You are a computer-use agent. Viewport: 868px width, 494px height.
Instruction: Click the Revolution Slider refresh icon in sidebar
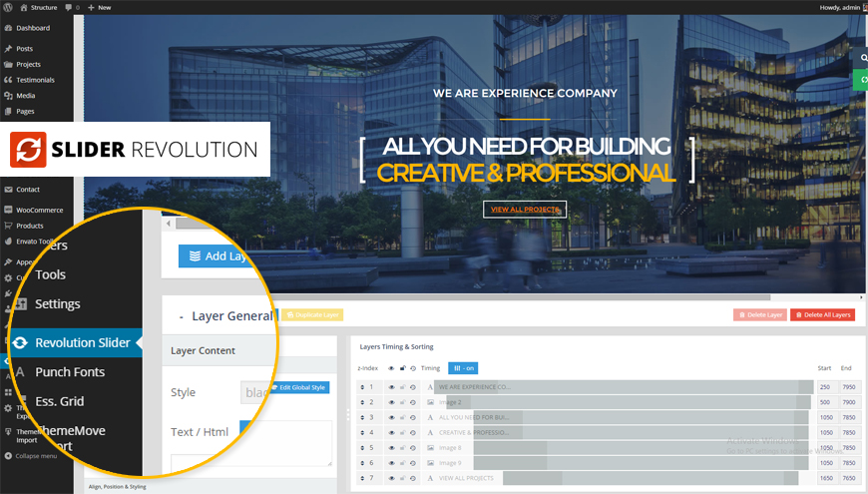[x=20, y=343]
